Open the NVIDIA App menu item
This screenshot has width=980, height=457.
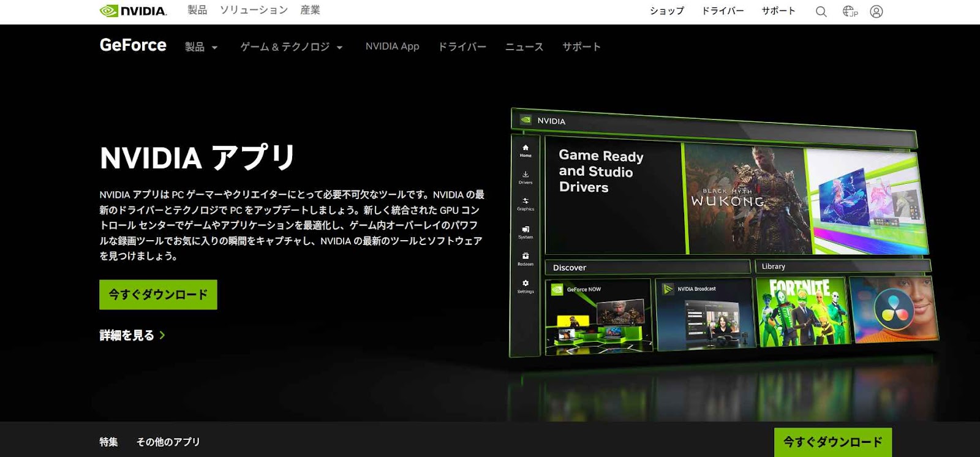392,47
